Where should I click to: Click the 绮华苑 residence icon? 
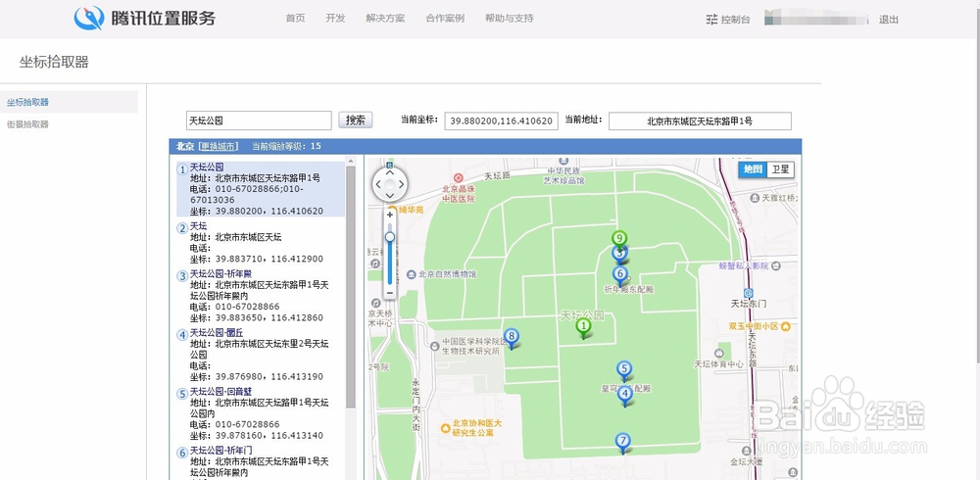click(392, 210)
